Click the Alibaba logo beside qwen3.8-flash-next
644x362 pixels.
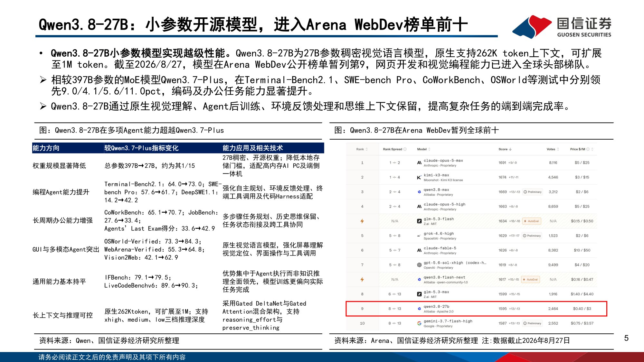point(419,280)
